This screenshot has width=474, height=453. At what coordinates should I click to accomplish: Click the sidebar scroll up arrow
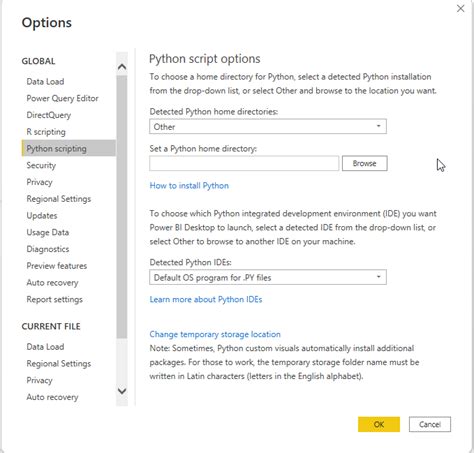click(x=122, y=67)
